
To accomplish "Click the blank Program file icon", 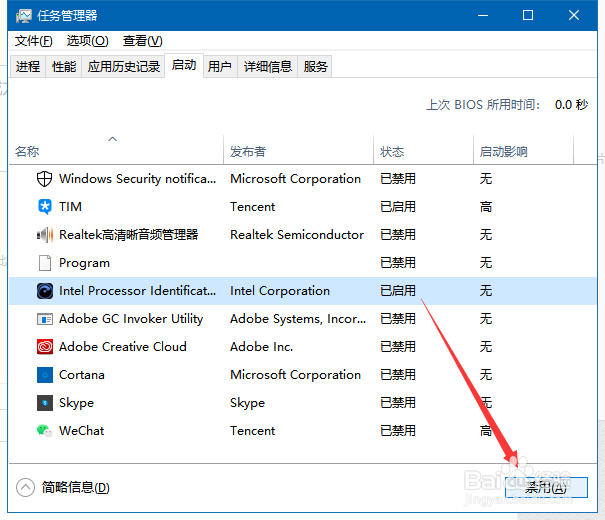I will [44, 263].
